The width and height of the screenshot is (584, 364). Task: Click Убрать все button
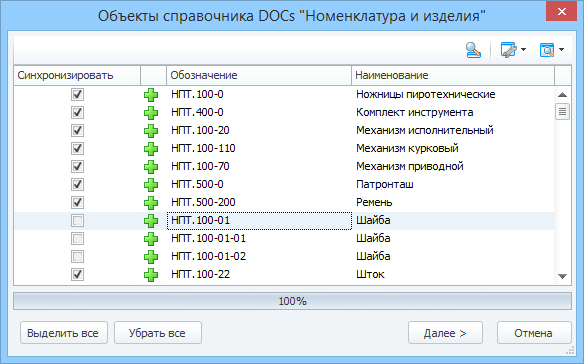click(x=158, y=333)
